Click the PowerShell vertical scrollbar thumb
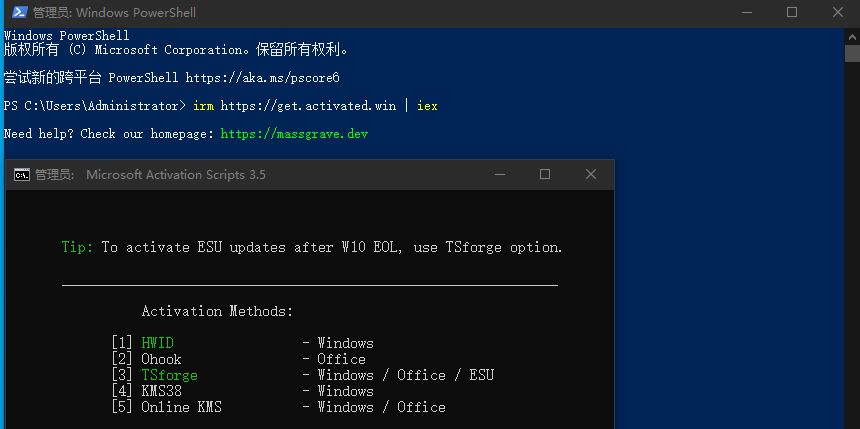860x429 pixels. click(852, 54)
